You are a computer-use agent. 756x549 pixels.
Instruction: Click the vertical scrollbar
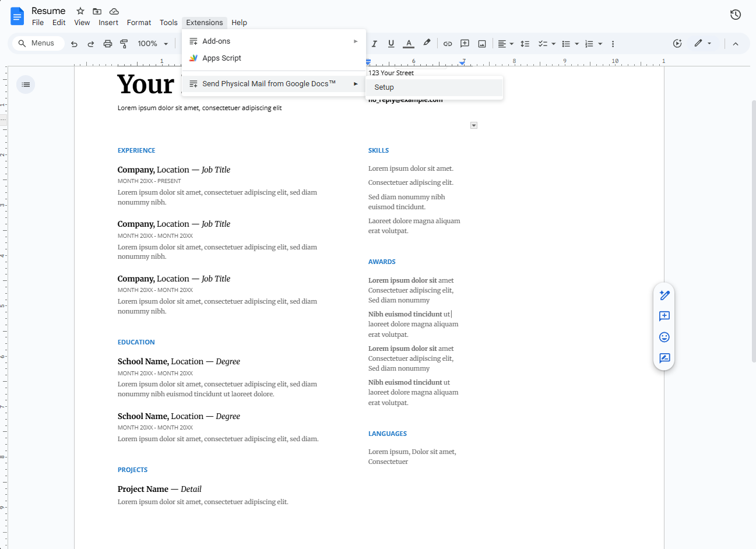tap(754, 230)
